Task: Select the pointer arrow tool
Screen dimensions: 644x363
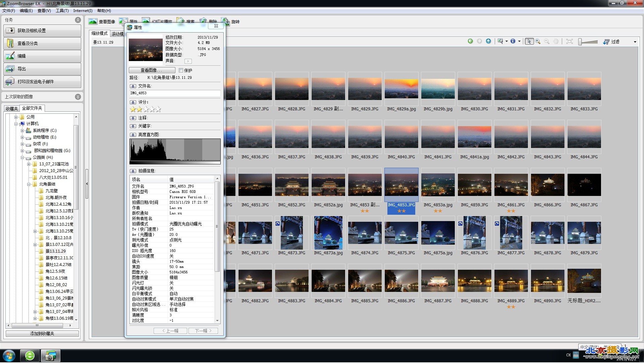Action: 529,41
